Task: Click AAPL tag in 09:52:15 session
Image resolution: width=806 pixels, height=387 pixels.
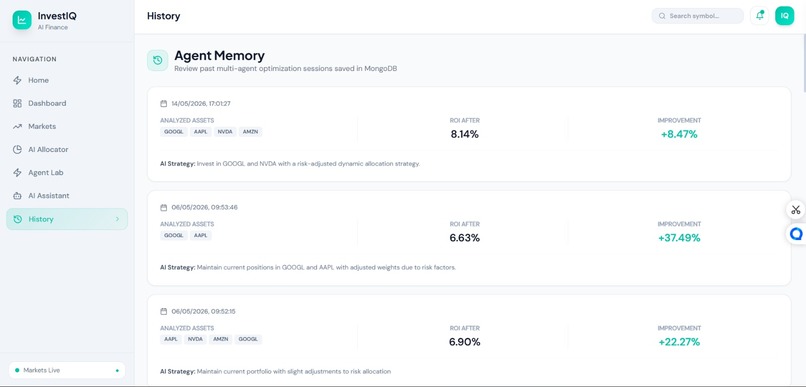Action: click(171, 339)
